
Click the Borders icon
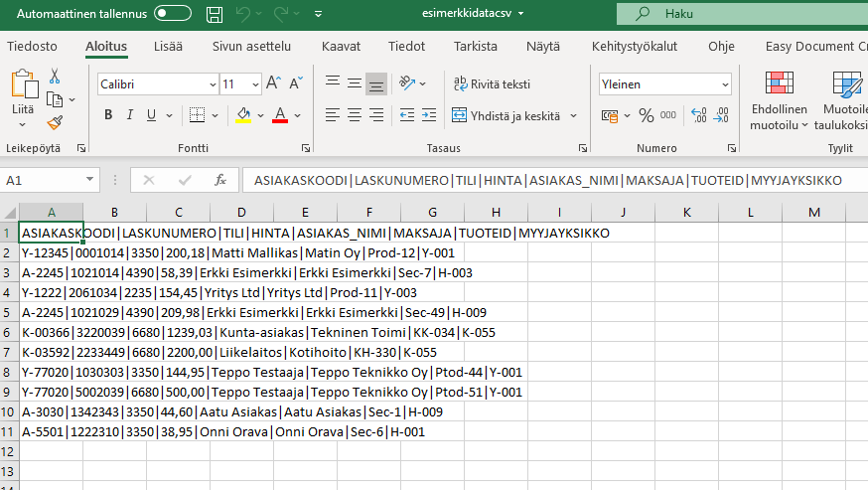point(197,114)
